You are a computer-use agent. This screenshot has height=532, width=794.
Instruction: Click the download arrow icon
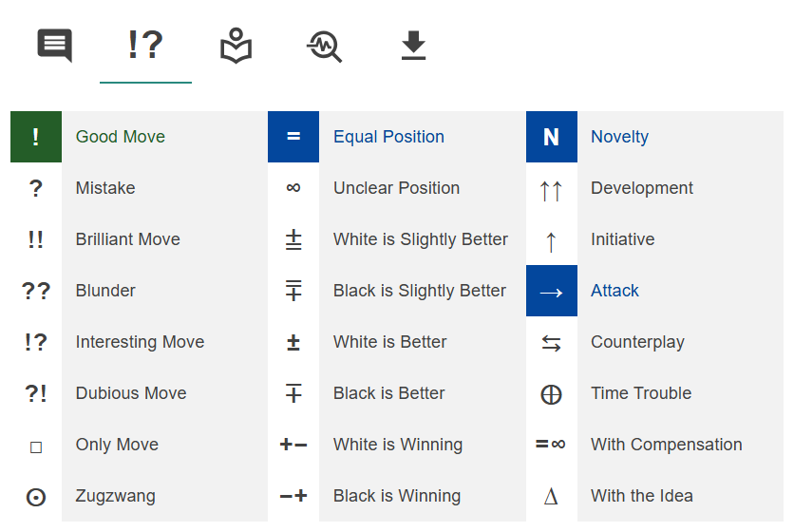(413, 45)
